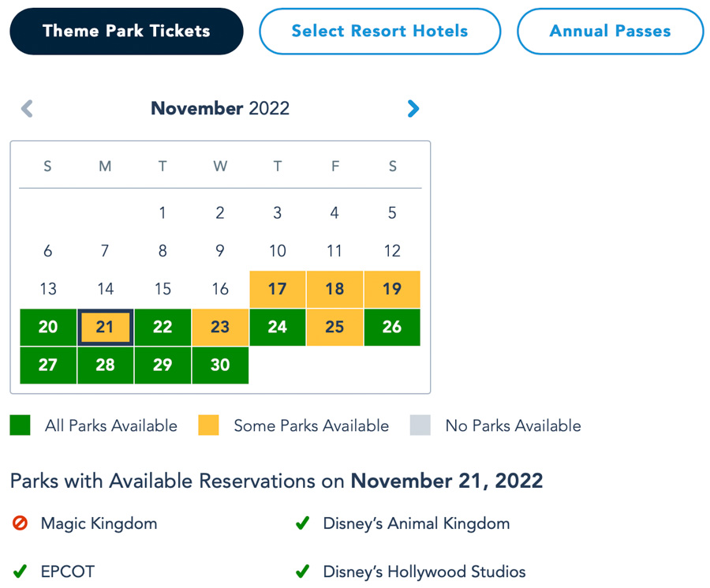Screen dimensions: 710x588
Task: Select November 20 Sunday date
Action: tap(48, 327)
